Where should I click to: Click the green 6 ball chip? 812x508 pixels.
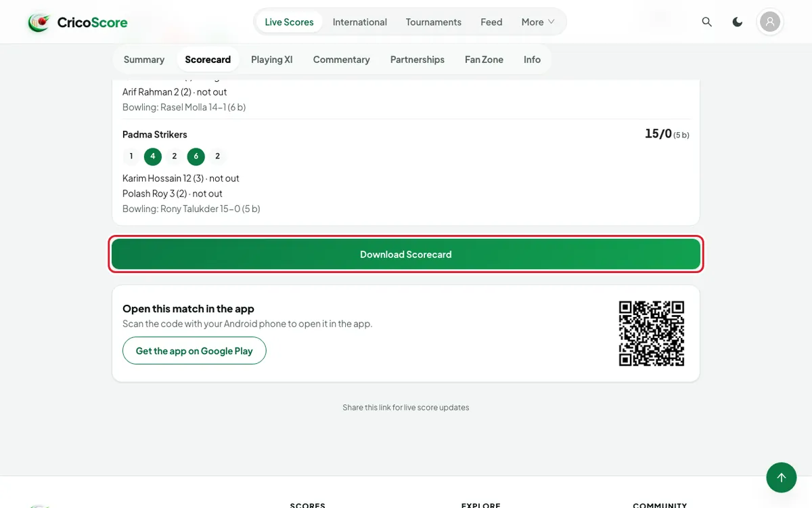(196, 156)
